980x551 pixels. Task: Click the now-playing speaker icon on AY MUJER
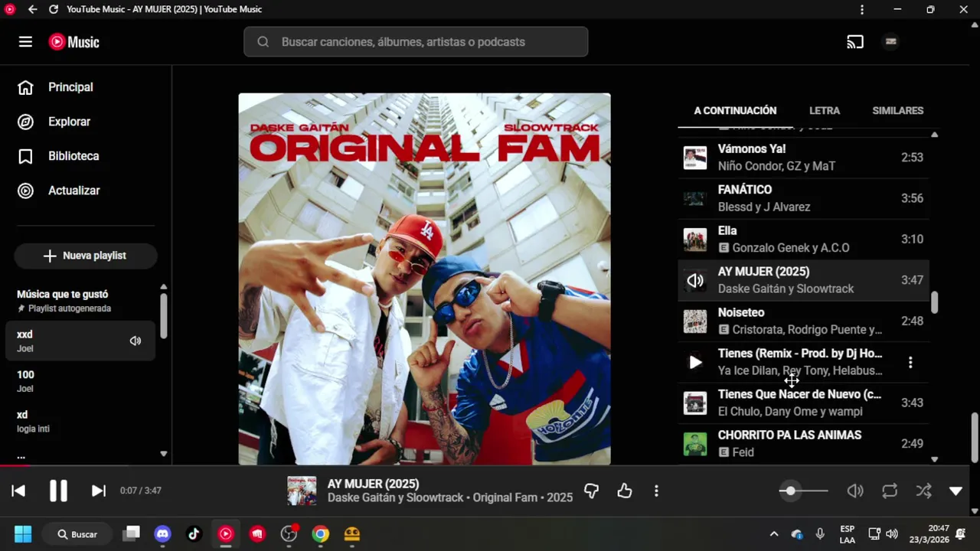pos(695,280)
